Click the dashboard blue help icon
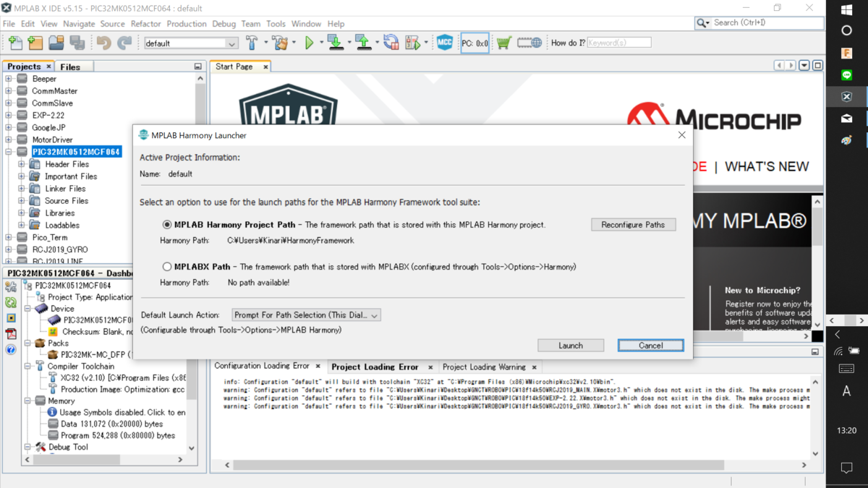 point(11,350)
